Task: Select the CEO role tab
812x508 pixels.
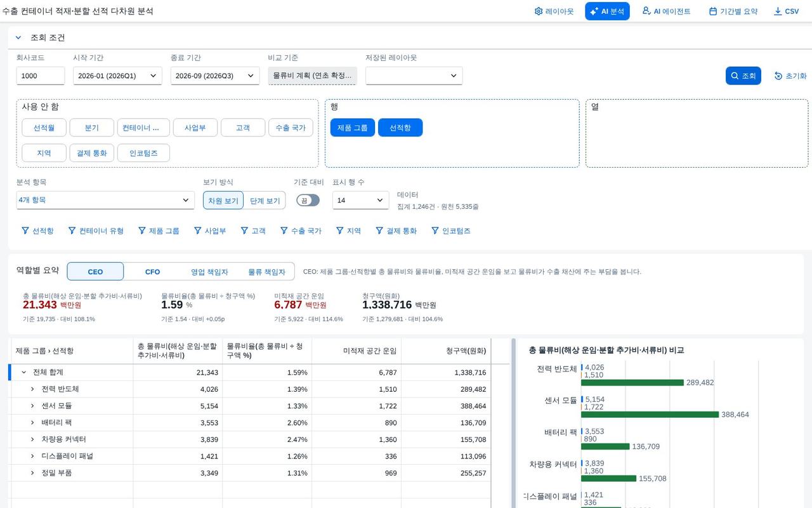Action: click(95, 272)
